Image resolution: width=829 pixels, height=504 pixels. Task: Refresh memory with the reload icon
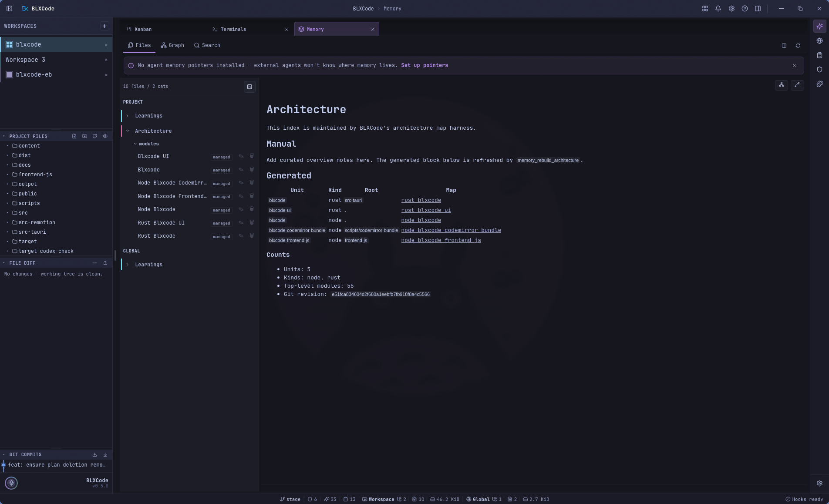pyautogui.click(x=798, y=46)
